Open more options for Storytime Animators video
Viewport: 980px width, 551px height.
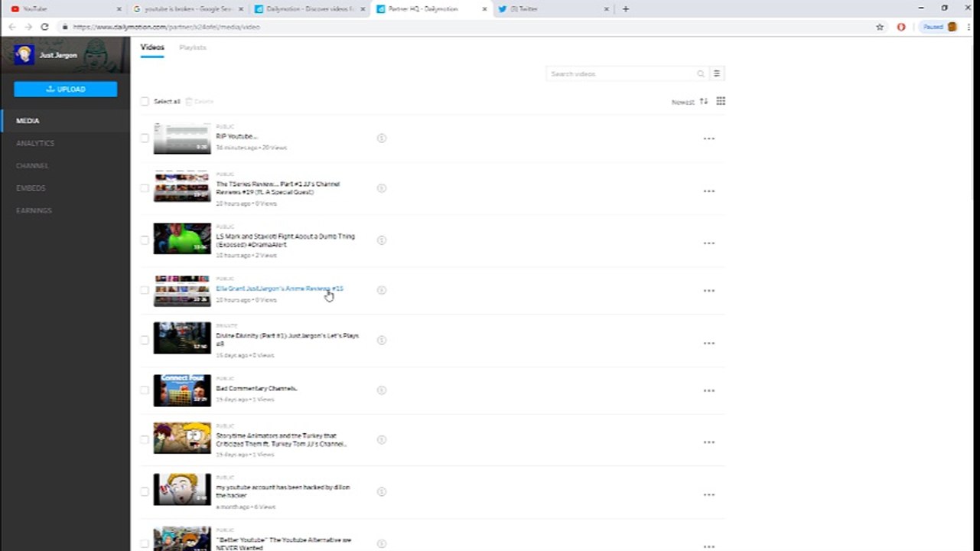click(x=709, y=442)
